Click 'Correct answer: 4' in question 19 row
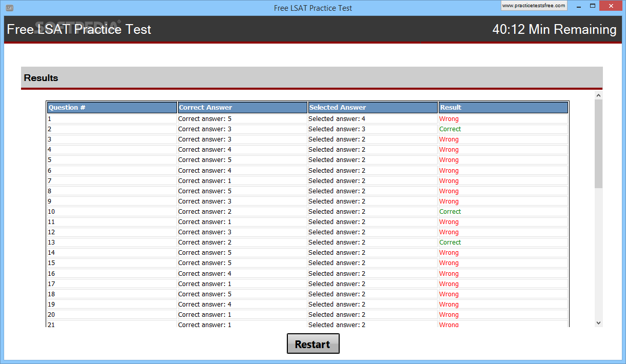Screen dimensions: 626x364 (x=205, y=305)
